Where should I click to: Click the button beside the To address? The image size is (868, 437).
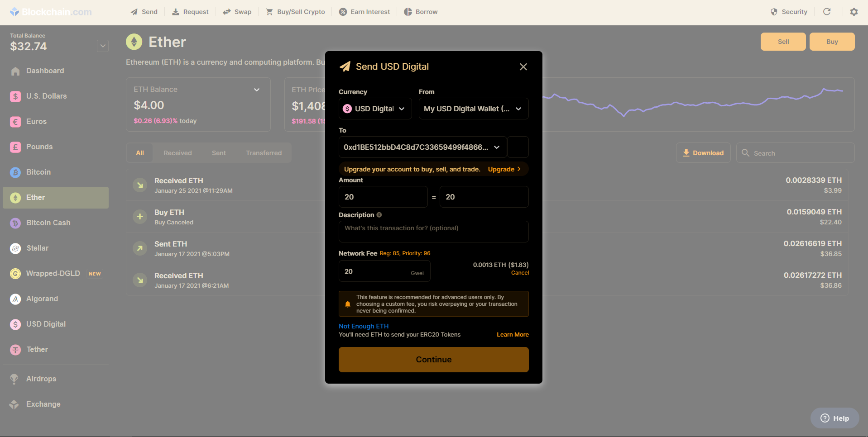(x=518, y=147)
